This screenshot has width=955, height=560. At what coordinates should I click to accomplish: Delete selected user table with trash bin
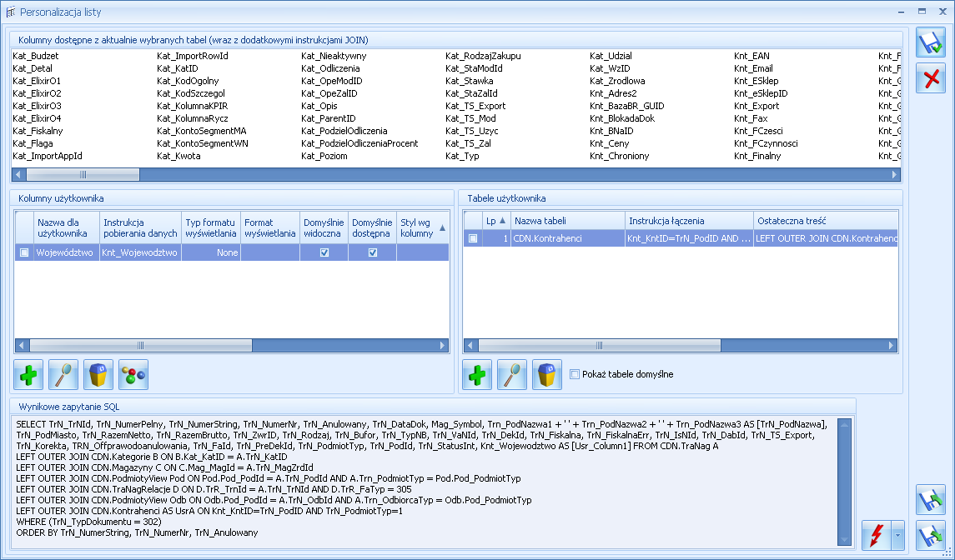coord(547,374)
